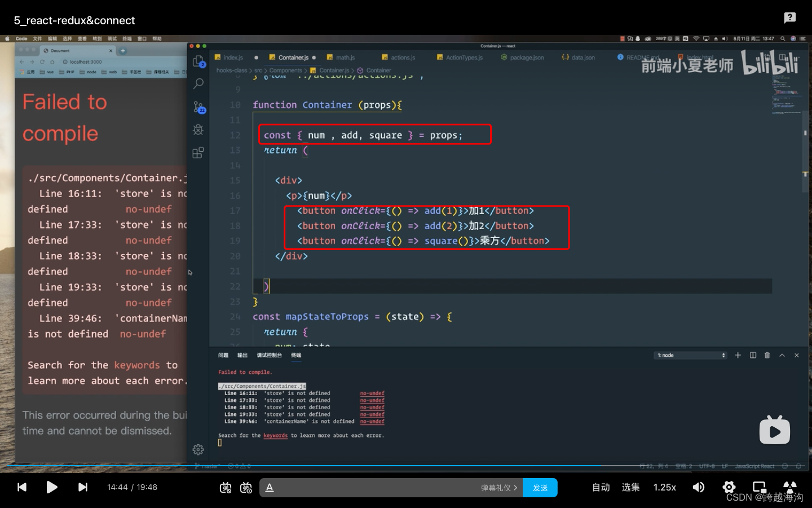
Task: Close the terminal panel
Action: [x=797, y=355]
